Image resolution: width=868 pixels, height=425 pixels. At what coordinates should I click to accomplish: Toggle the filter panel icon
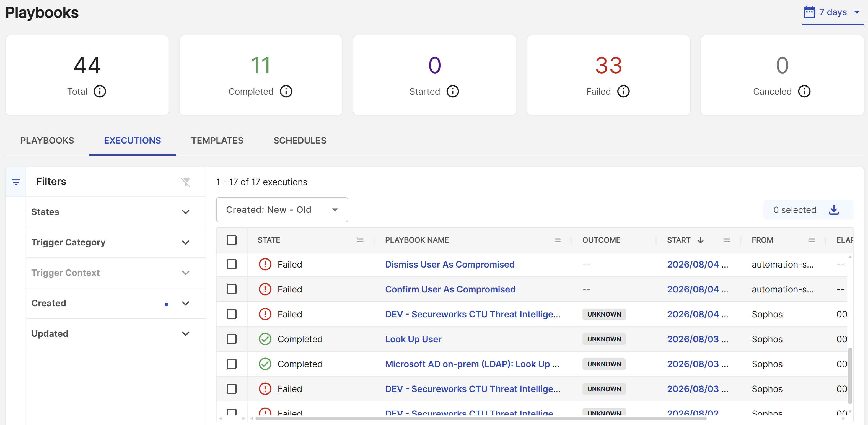point(16,182)
